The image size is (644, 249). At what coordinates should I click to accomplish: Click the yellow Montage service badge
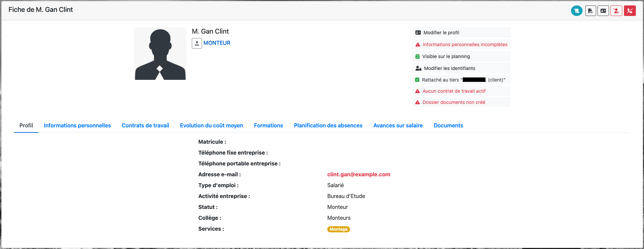point(338,229)
